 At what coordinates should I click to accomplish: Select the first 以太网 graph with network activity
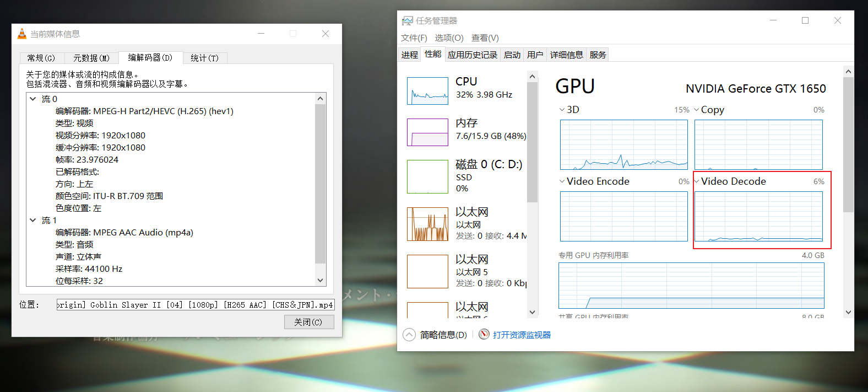pyautogui.click(x=427, y=224)
